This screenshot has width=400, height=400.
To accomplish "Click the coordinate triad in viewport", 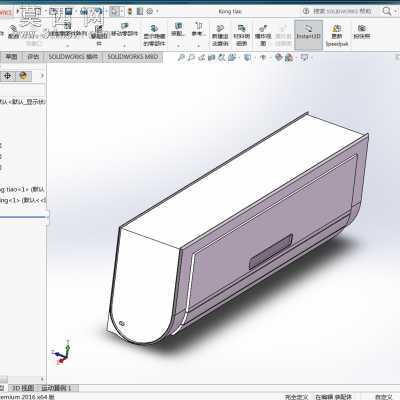I will click(x=61, y=353).
